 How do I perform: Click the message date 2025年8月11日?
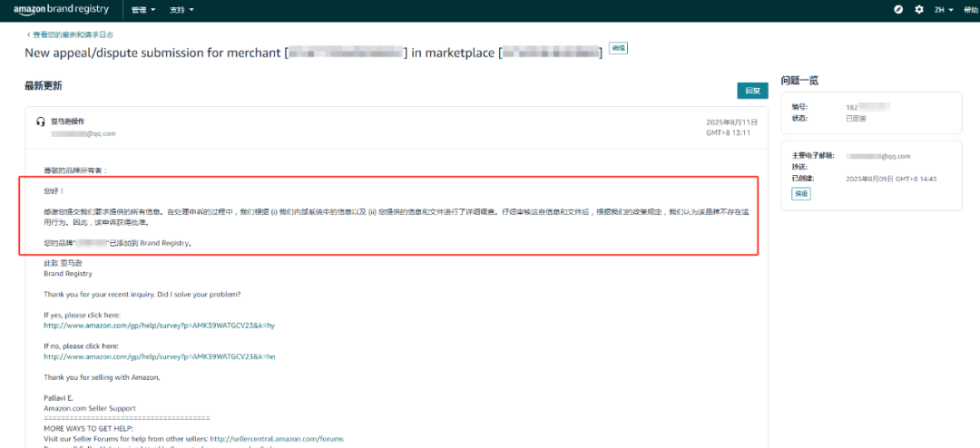(x=731, y=122)
